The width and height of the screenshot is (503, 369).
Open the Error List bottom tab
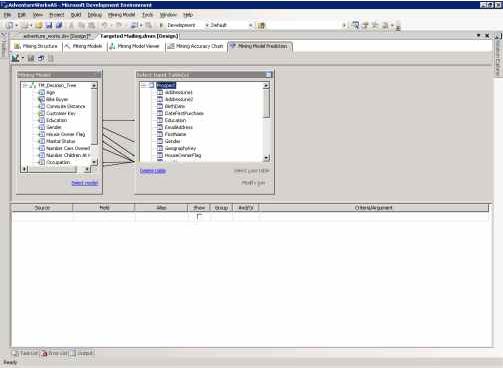pyautogui.click(x=54, y=353)
